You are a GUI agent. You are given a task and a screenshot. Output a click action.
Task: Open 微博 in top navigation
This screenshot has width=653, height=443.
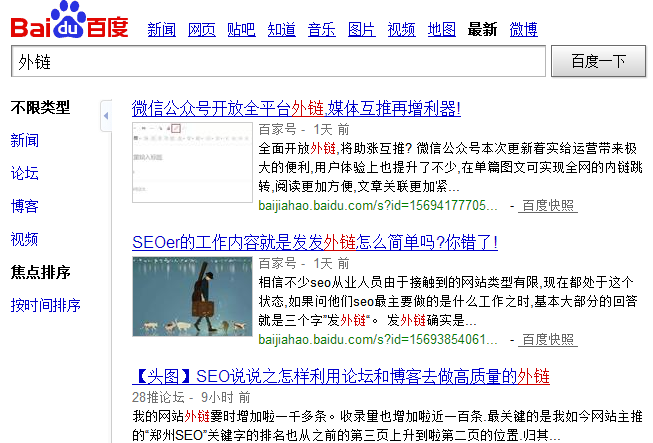tap(523, 29)
